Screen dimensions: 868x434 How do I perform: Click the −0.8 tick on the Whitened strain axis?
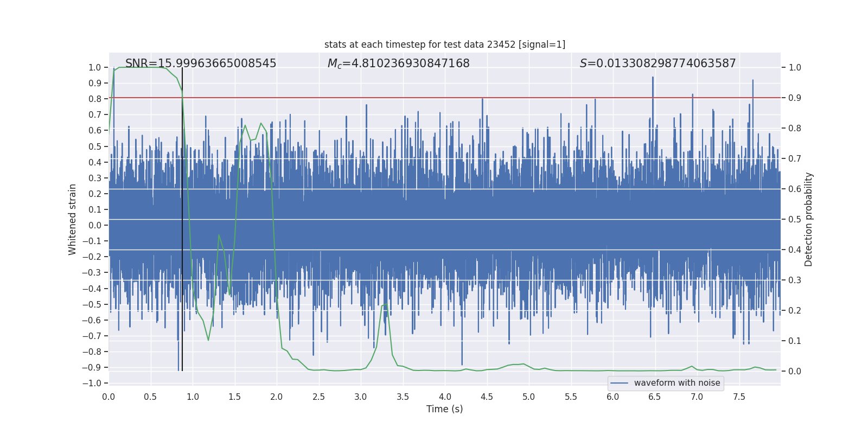(92, 352)
